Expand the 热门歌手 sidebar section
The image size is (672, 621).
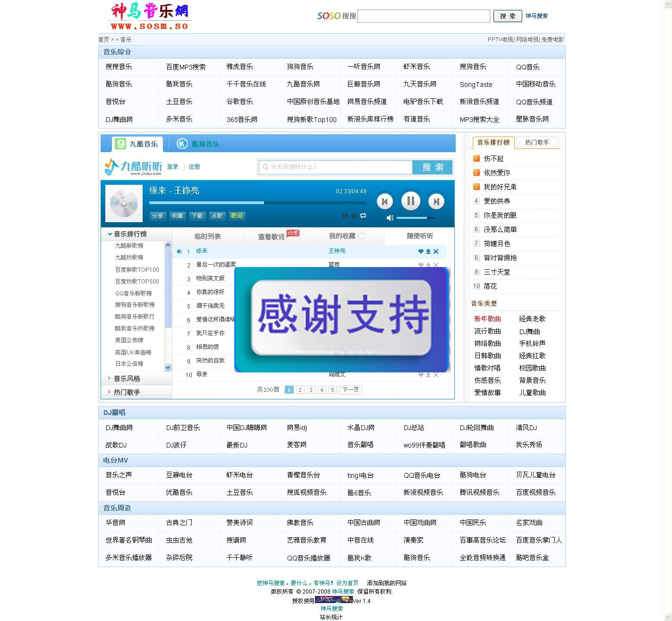pos(136,392)
